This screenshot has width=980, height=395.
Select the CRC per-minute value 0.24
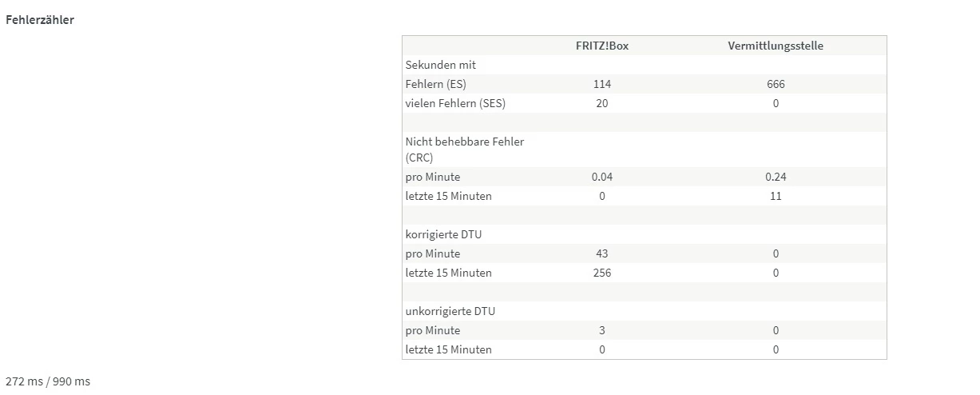click(x=775, y=177)
